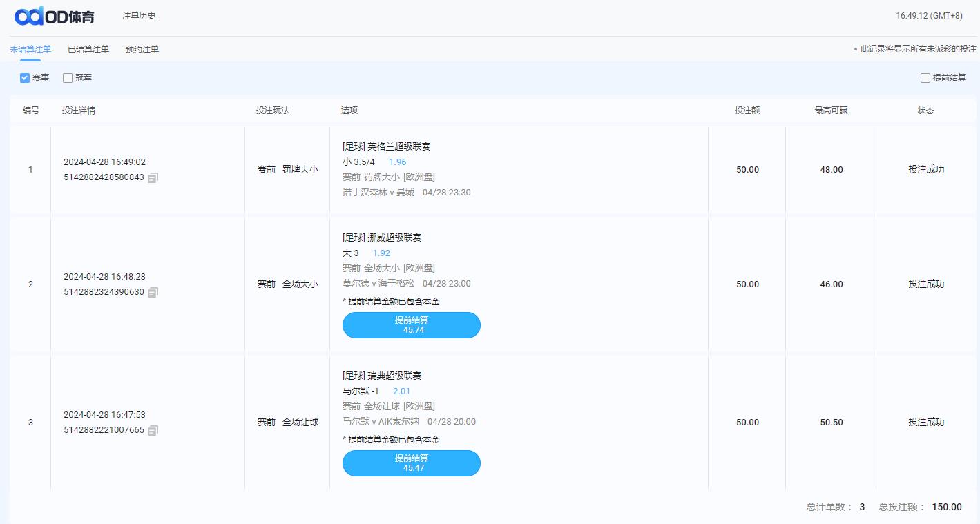Image resolution: width=980 pixels, height=524 pixels.
Task: Click the 投注玩法 column header
Action: (273, 110)
